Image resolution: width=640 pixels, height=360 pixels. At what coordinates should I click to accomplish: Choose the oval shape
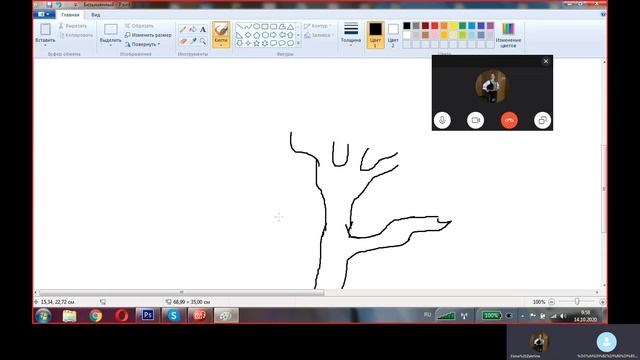[x=257, y=27]
